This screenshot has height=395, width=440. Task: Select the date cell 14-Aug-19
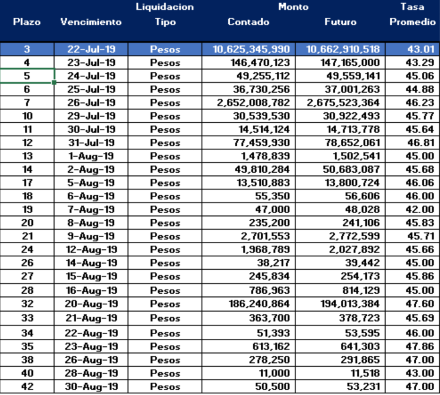click(91, 262)
